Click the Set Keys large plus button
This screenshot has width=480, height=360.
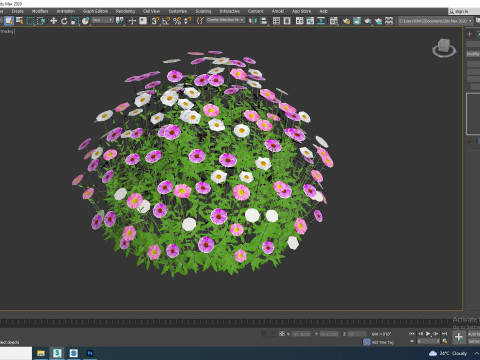tap(459, 337)
